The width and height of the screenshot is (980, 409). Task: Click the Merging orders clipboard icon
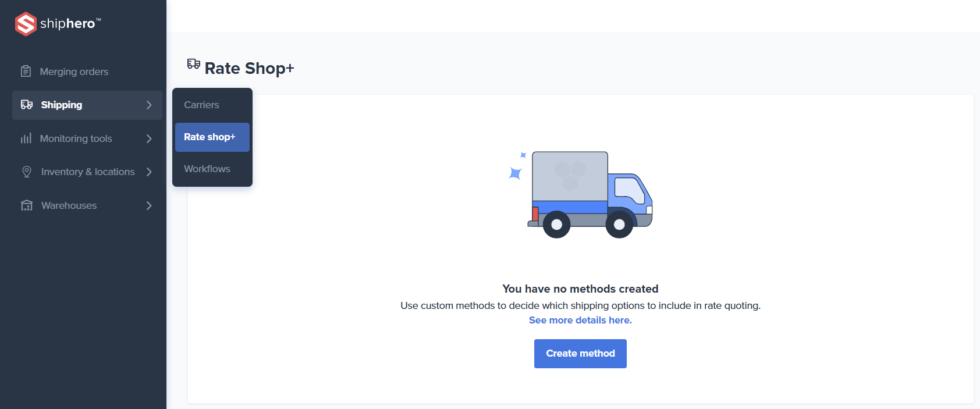click(26, 72)
